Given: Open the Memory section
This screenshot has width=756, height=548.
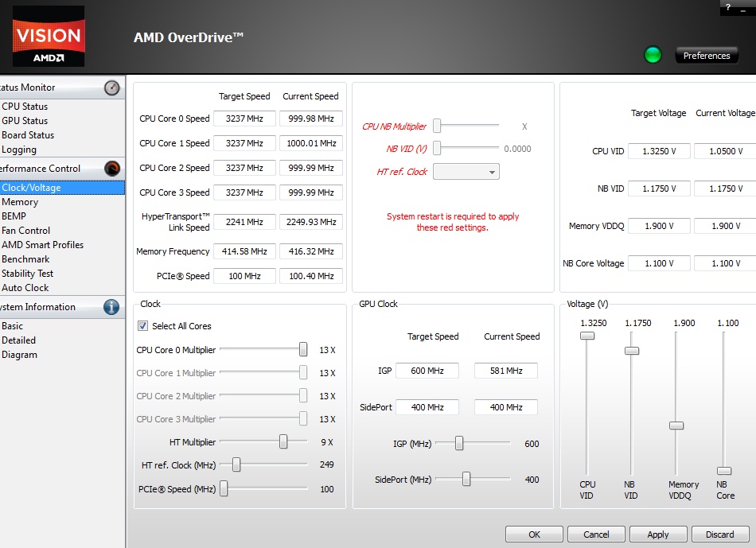Looking at the screenshot, I should 20,202.
